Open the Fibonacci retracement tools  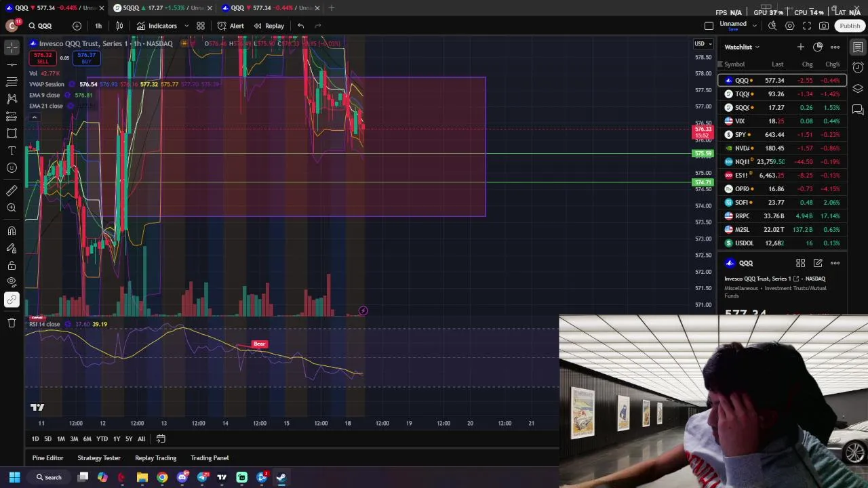click(x=12, y=81)
